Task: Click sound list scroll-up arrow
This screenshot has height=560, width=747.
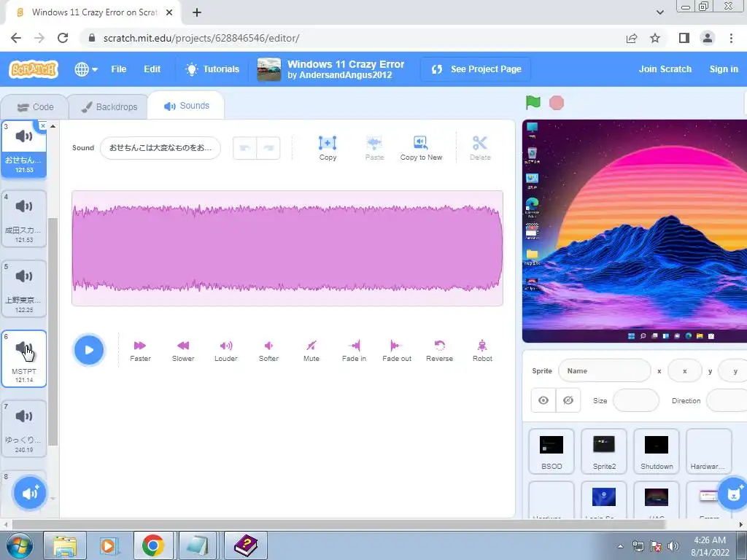Action: (53, 126)
